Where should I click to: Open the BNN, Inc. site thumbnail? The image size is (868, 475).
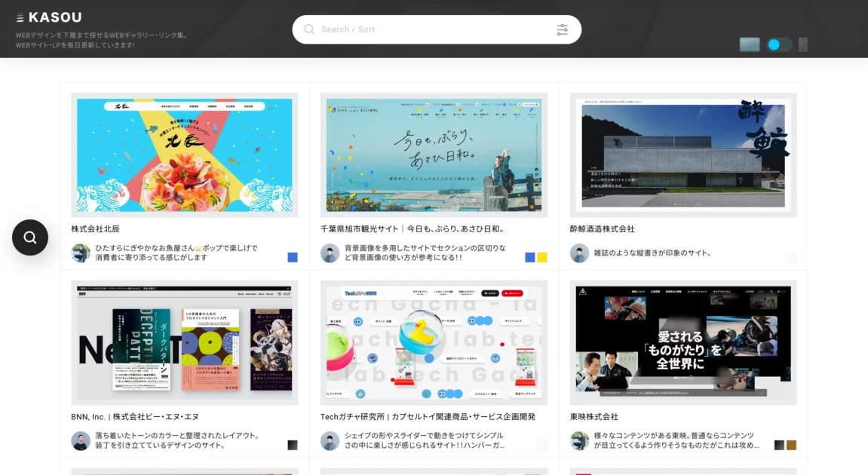pos(184,342)
